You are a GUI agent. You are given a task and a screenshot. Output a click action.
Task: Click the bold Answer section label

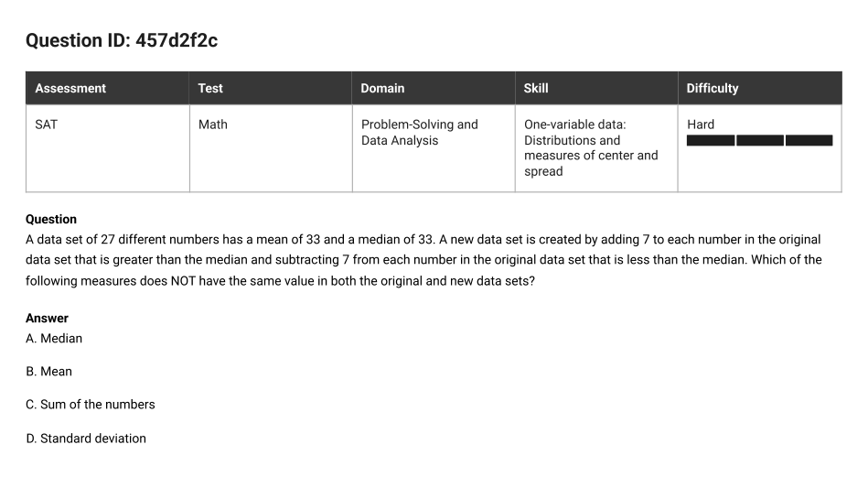point(47,318)
